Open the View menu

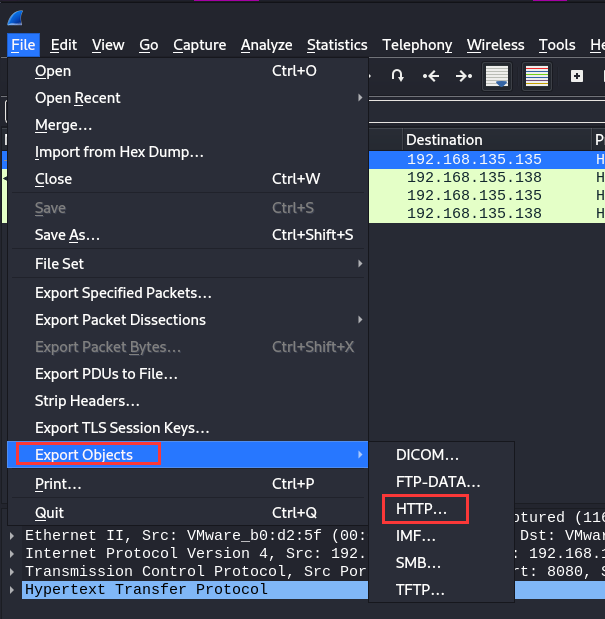click(108, 45)
